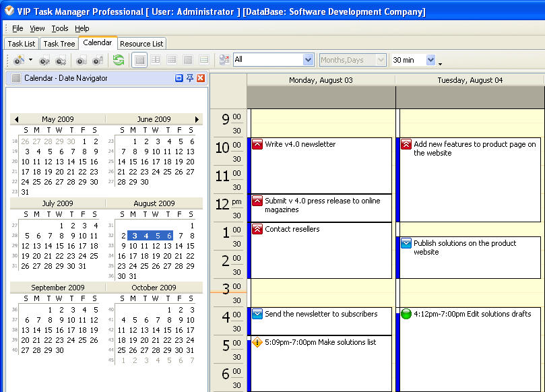The image size is (545, 392).
Task: Refresh the calendar with the green arrows icon
Action: 119,60
